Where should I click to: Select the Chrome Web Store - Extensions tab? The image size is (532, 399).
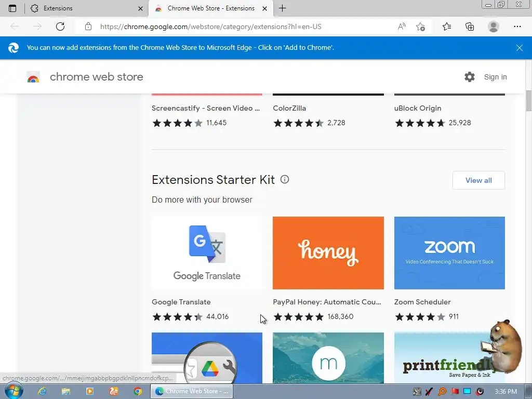210,8
